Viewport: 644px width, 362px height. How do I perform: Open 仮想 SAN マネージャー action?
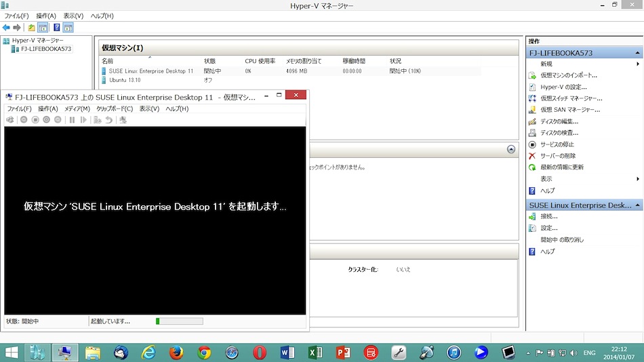pos(570,110)
